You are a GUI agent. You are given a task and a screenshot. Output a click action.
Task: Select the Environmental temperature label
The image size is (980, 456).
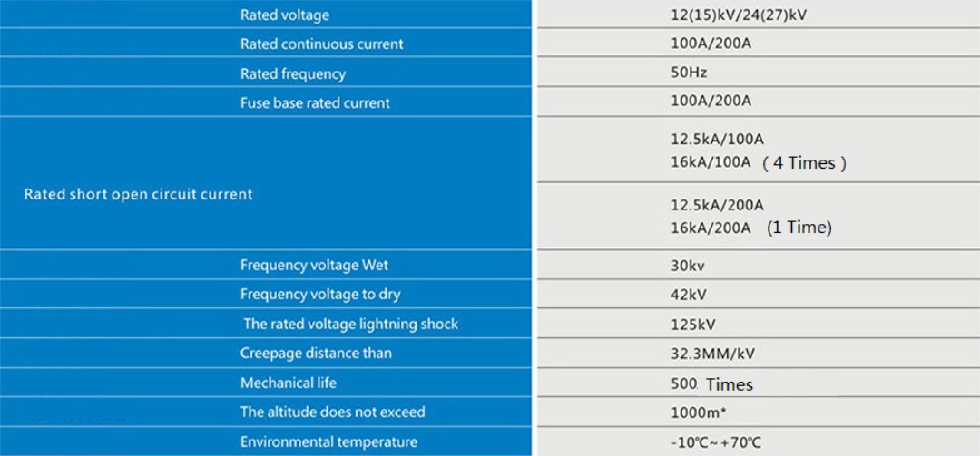click(328, 442)
